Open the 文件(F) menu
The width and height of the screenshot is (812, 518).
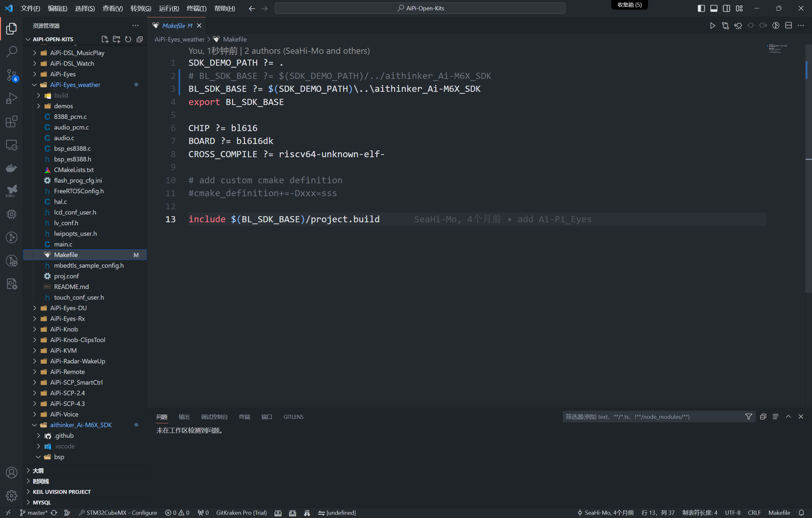pos(30,8)
